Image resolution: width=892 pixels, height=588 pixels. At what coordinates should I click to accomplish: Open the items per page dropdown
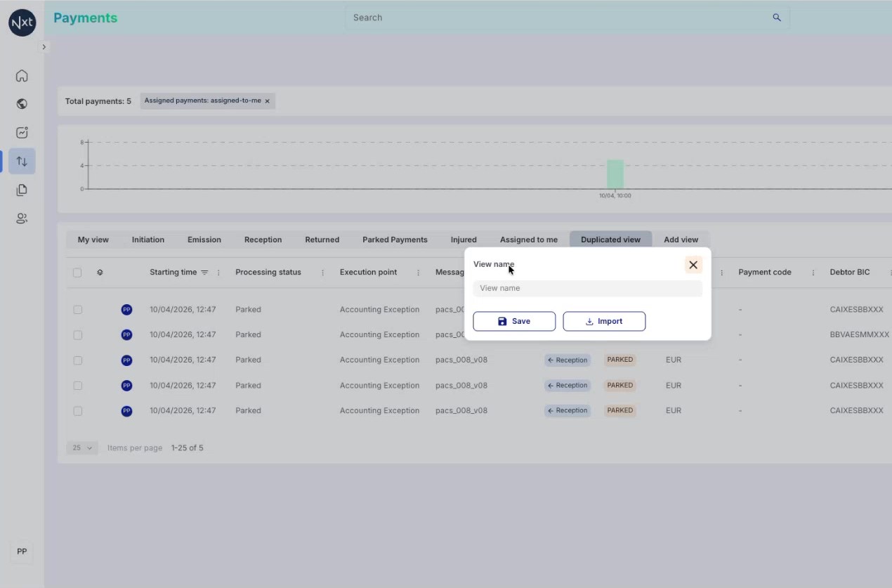click(82, 448)
